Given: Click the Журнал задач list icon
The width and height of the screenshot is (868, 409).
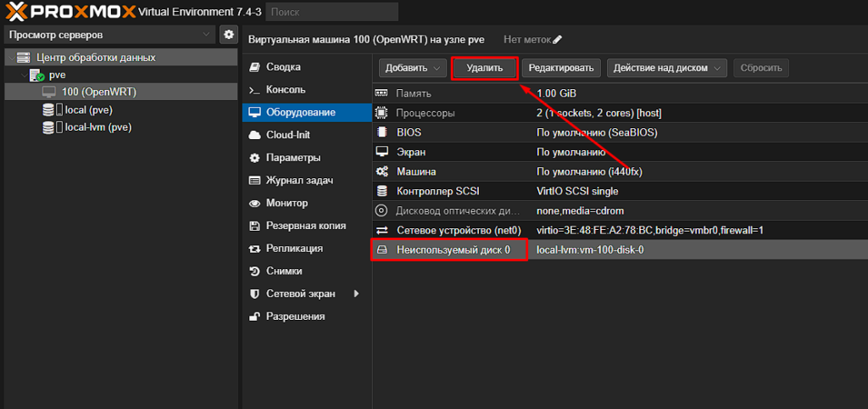Looking at the screenshot, I should pyautogui.click(x=254, y=181).
